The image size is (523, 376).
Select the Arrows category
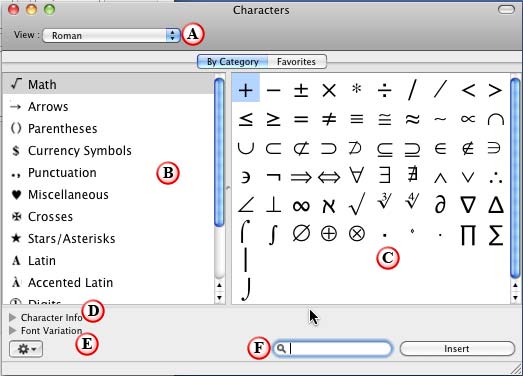[108, 107]
